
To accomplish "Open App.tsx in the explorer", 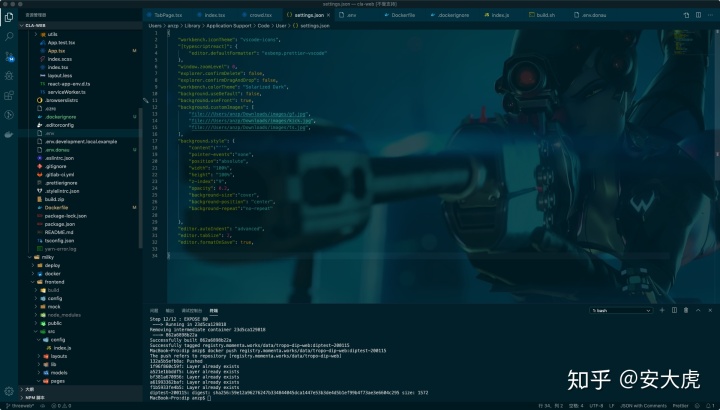I will pyautogui.click(x=56, y=51).
